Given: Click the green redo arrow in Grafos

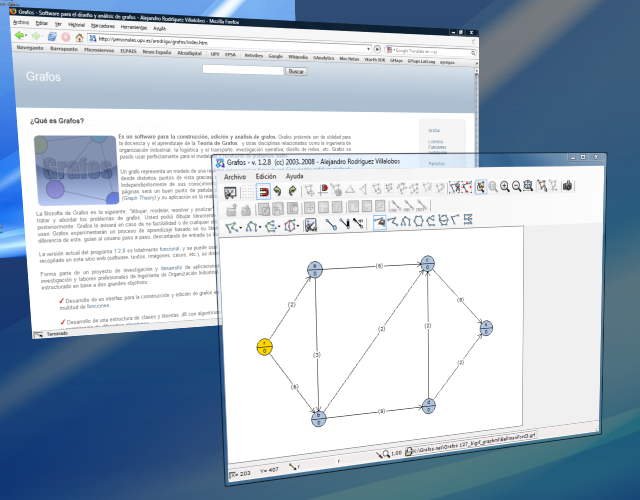Looking at the screenshot, I should (x=292, y=190).
